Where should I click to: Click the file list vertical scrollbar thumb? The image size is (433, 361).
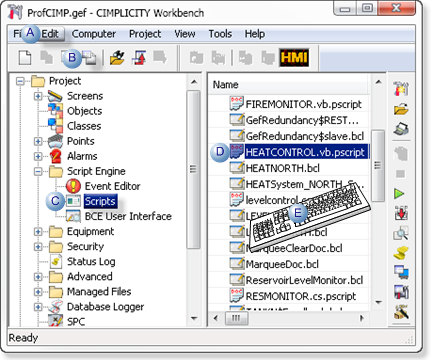pyautogui.click(x=378, y=165)
